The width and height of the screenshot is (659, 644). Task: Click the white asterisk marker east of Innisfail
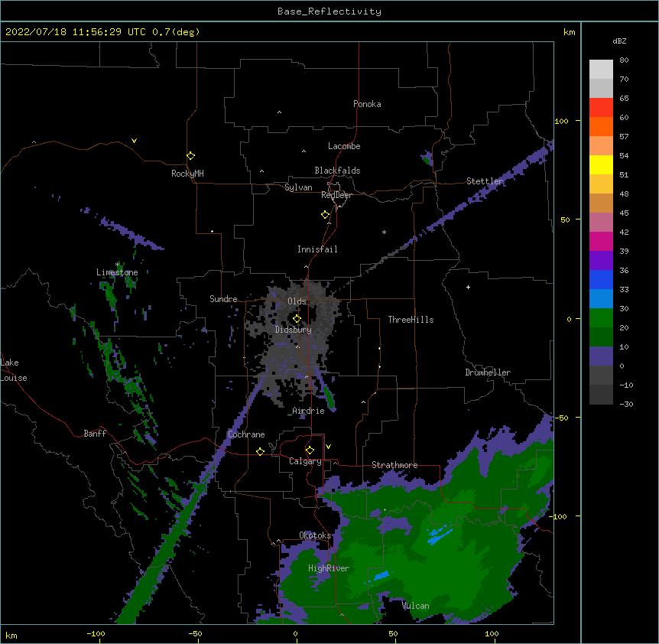(x=384, y=232)
